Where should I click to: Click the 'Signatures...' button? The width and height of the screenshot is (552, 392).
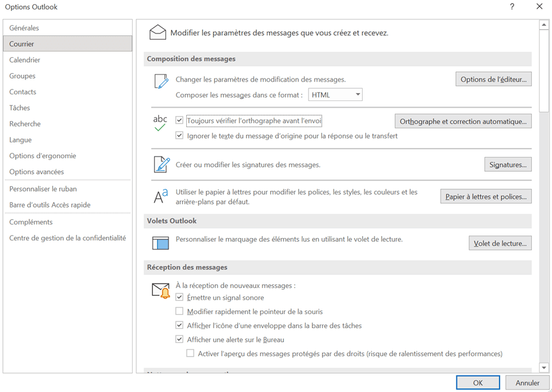[508, 164]
